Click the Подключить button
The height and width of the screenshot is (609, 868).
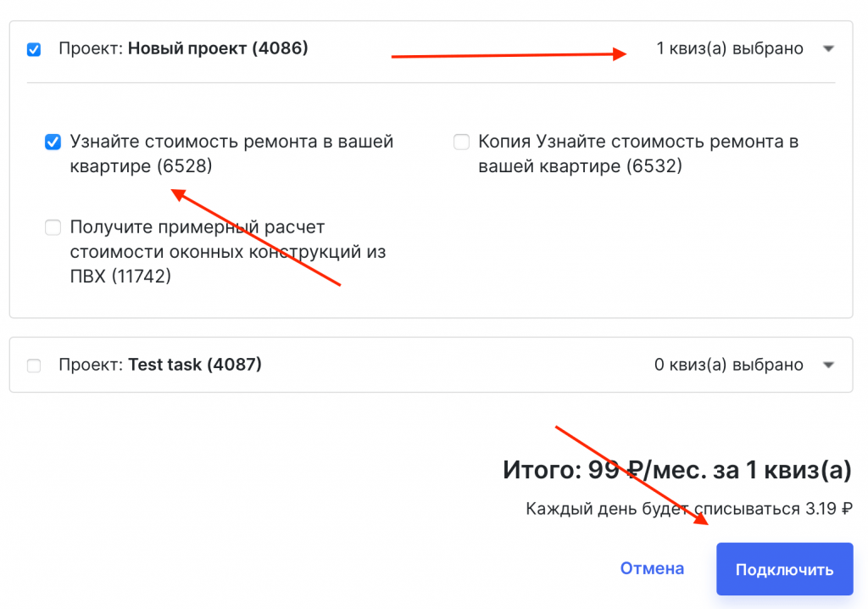(x=784, y=569)
